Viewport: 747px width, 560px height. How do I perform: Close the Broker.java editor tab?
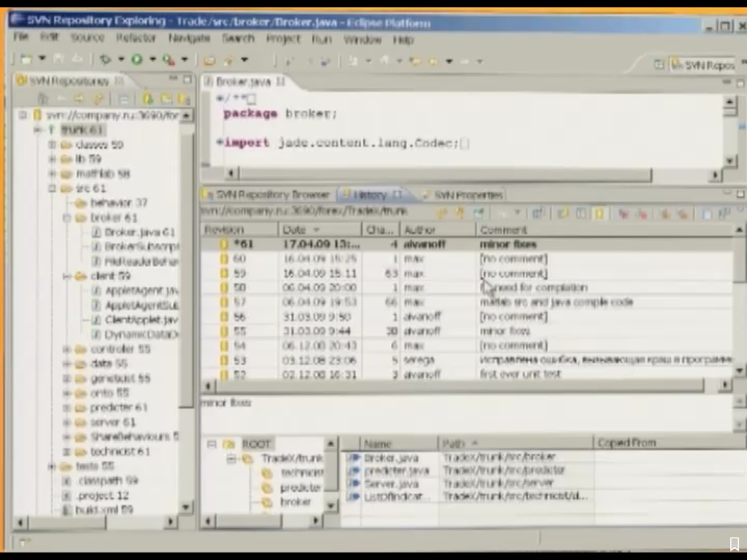point(280,82)
